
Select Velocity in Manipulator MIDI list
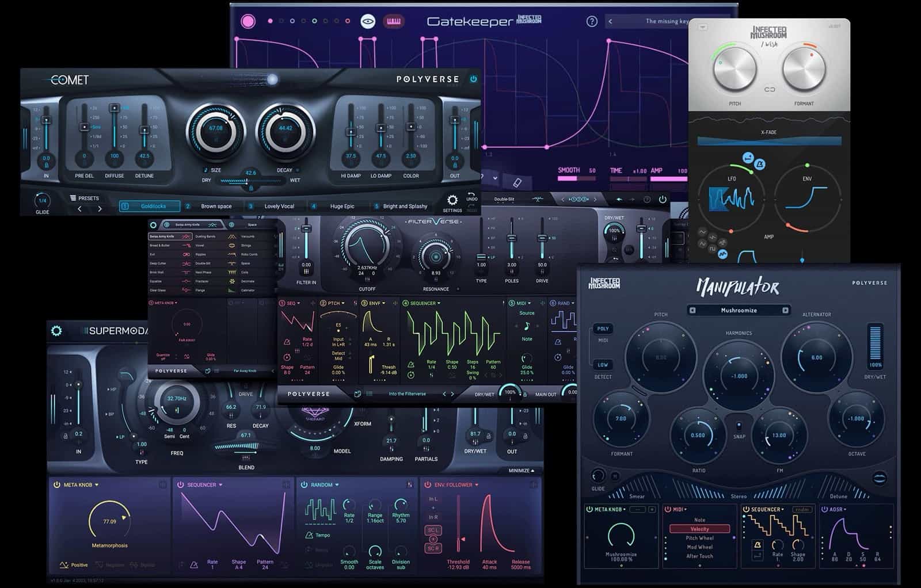(699, 529)
